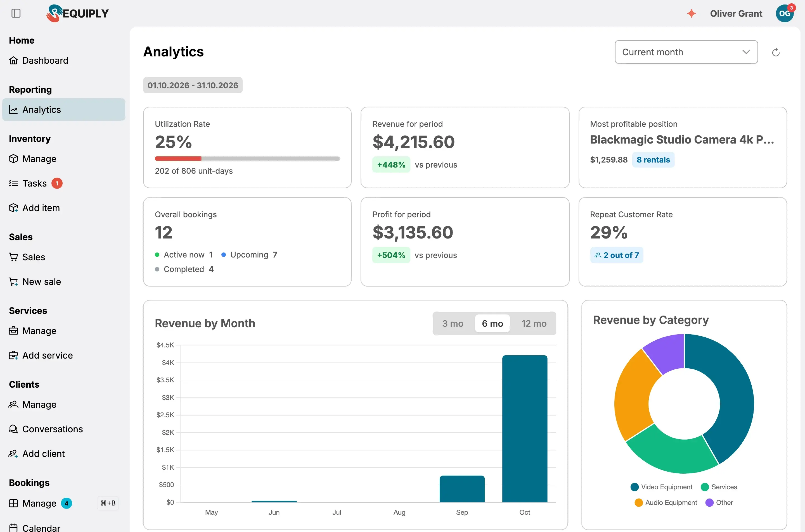Click the utilization rate progress bar
Screen dimensions: 805x532
[247, 158]
